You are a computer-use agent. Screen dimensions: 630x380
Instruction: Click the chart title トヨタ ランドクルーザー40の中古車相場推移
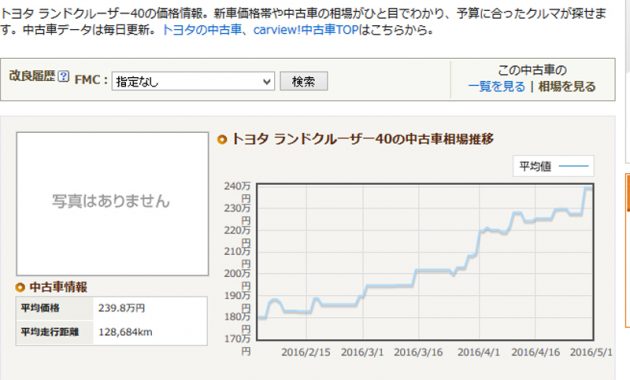pos(362,139)
